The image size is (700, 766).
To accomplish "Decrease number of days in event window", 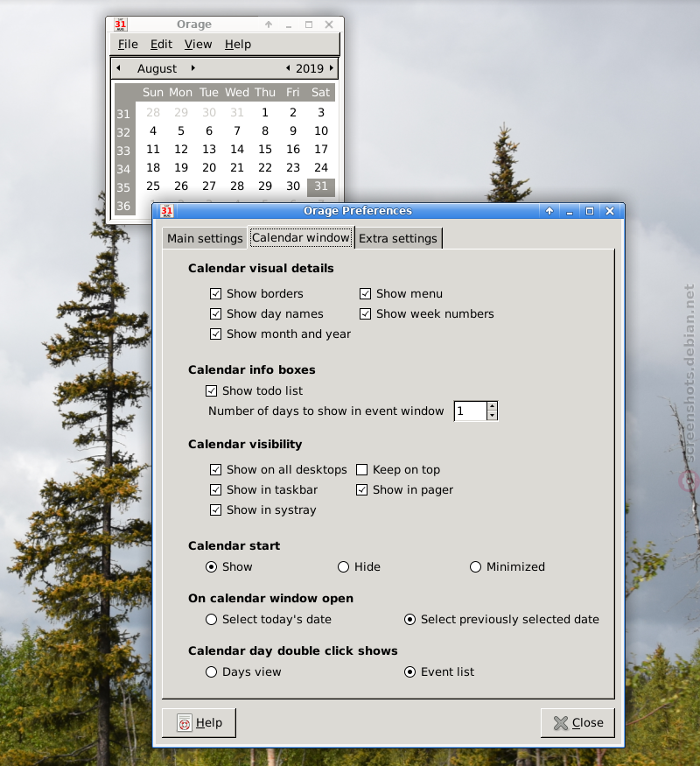I will [x=492, y=416].
